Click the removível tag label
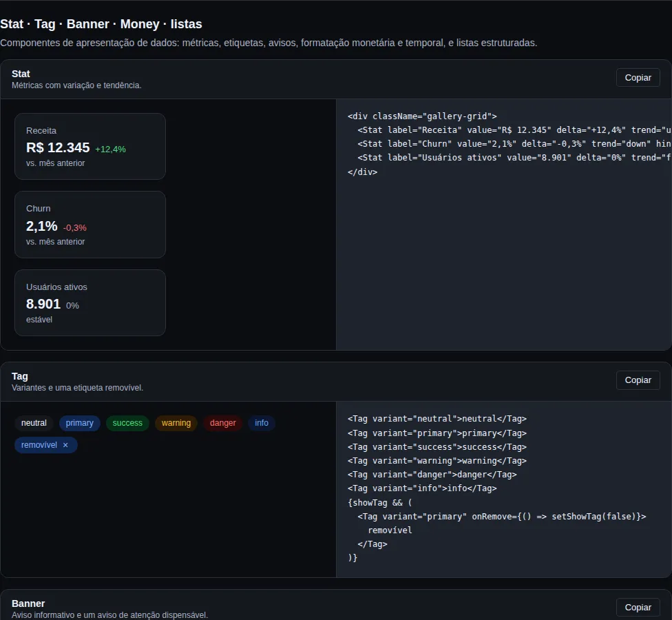The image size is (672, 620). (39, 445)
